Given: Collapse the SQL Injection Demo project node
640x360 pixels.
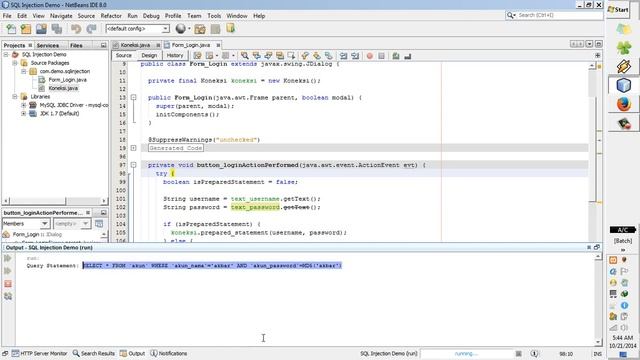Looking at the screenshot, I should 6,54.
